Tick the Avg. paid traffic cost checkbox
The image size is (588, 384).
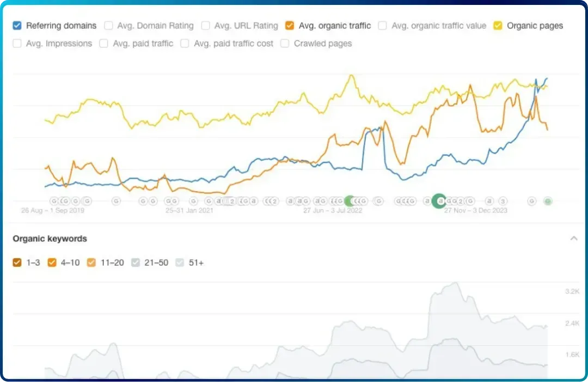click(x=185, y=44)
